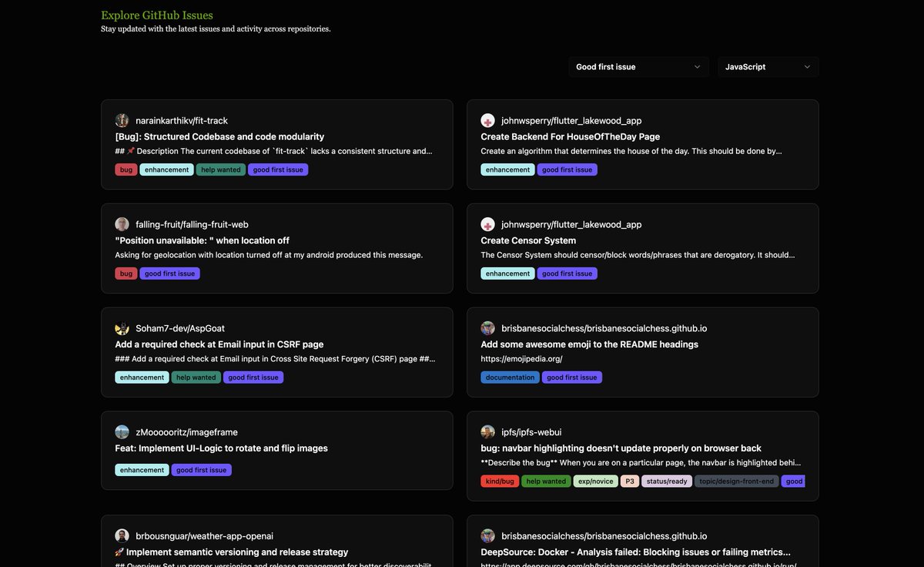This screenshot has height=567, width=924.
Task: Click narainkarthikv avatar on the fit-track card
Action: tap(122, 121)
